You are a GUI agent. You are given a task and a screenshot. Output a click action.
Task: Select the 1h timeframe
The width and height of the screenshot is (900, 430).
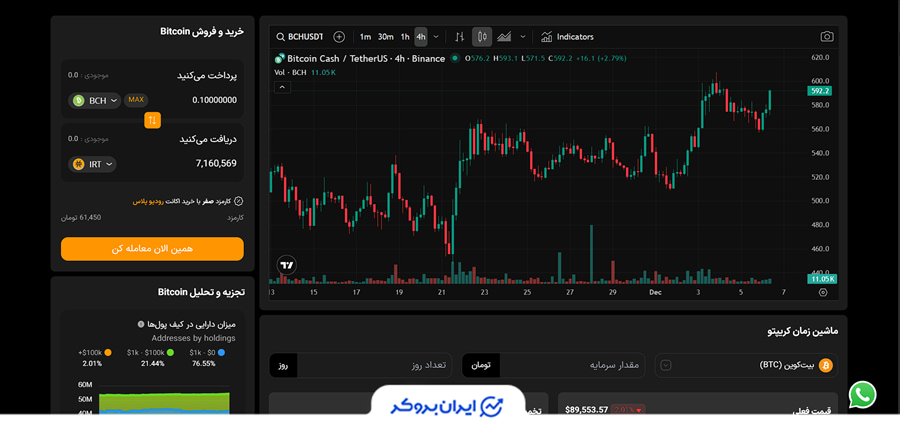(x=405, y=37)
